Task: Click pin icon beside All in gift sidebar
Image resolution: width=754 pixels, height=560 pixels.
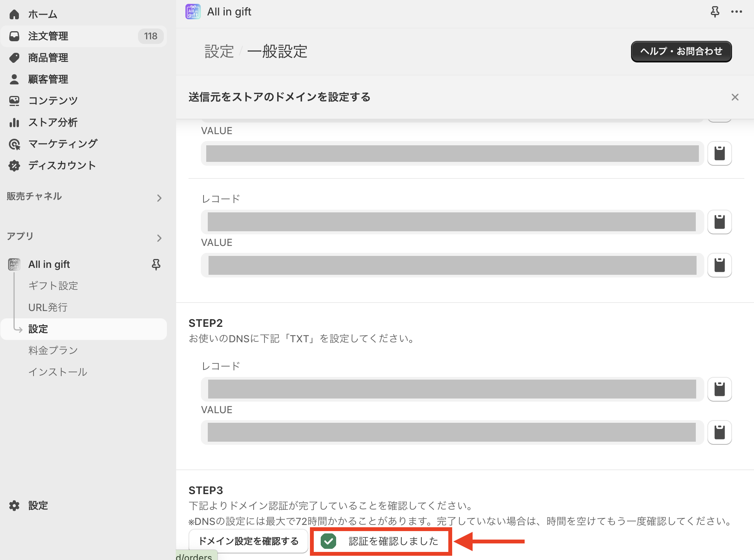Action: click(x=156, y=264)
